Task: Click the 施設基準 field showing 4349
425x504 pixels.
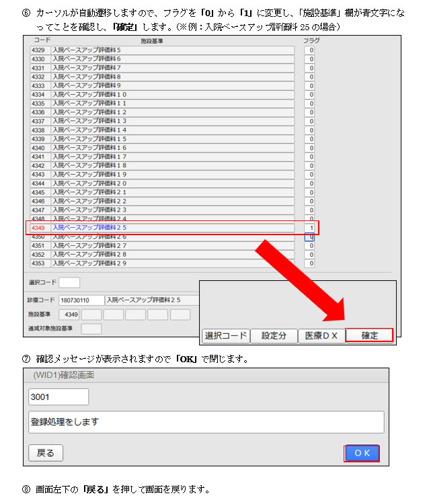Action: pyautogui.click(x=69, y=314)
